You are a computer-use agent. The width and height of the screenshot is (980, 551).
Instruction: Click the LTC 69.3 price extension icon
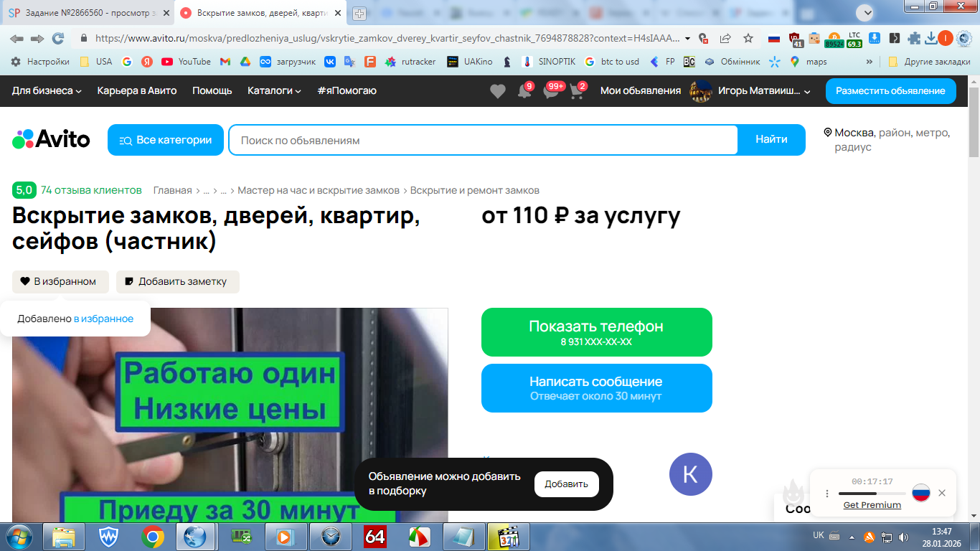[x=854, y=39]
